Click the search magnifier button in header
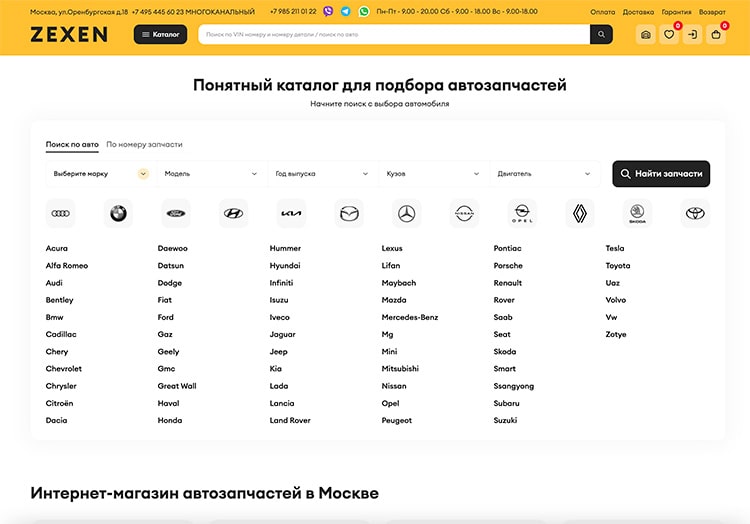The height and width of the screenshot is (524, 750). [x=601, y=34]
